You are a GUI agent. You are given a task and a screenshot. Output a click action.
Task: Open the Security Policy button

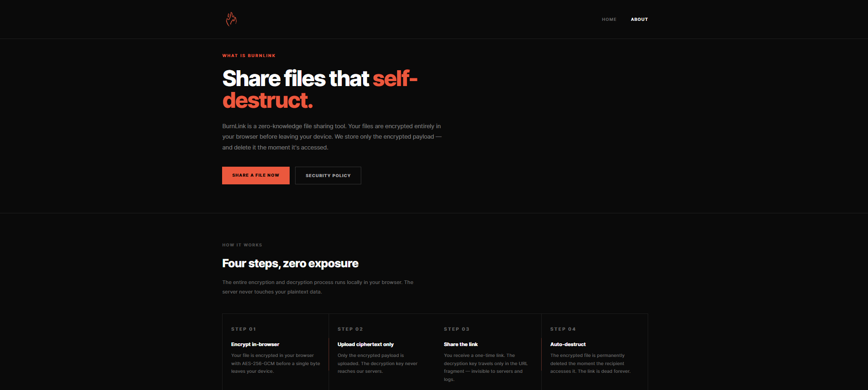328,175
